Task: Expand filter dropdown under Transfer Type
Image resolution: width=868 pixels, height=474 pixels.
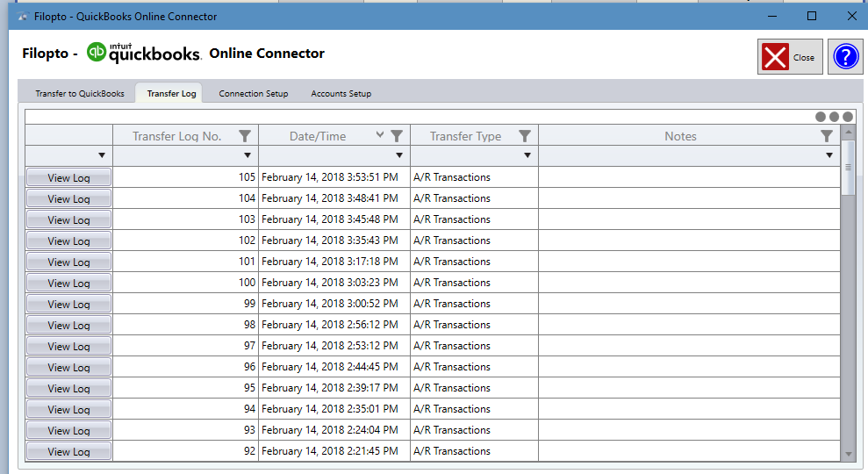Action: tap(527, 155)
